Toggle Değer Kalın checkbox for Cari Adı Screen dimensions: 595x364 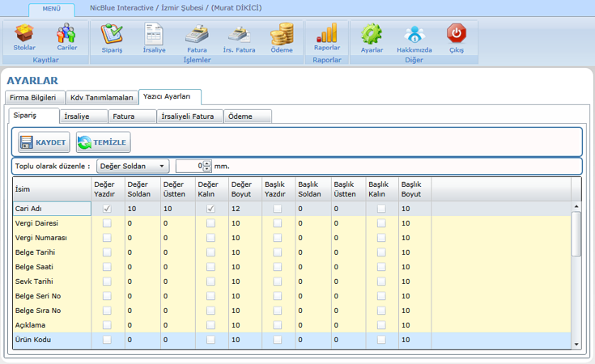[211, 209]
